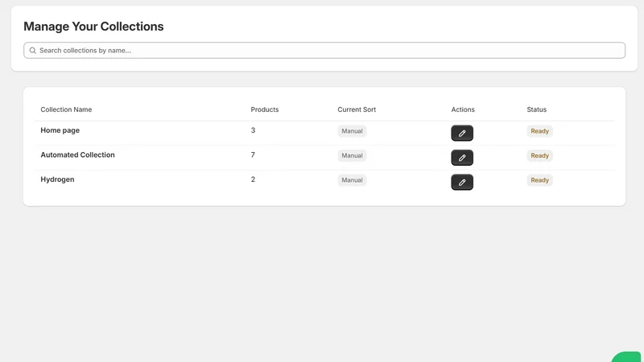The height and width of the screenshot is (362, 644).
Task: Open the edit pencil for Automated Collection
Action: 462,158
